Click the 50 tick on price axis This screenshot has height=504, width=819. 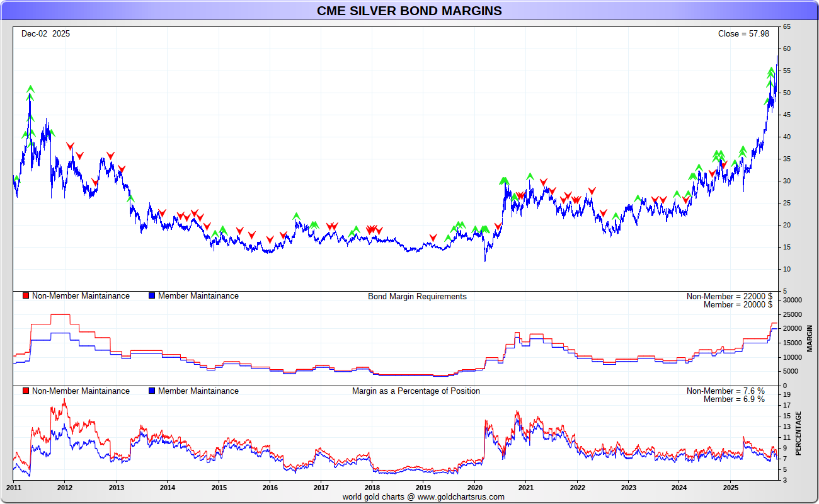pyautogui.click(x=787, y=93)
